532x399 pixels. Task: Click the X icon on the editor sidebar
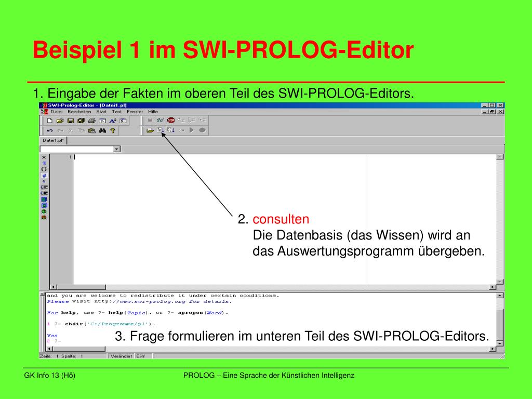pyautogui.click(x=44, y=157)
